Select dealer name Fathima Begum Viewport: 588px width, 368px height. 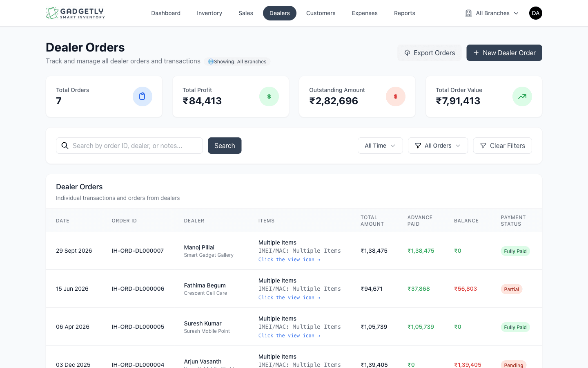click(205, 285)
